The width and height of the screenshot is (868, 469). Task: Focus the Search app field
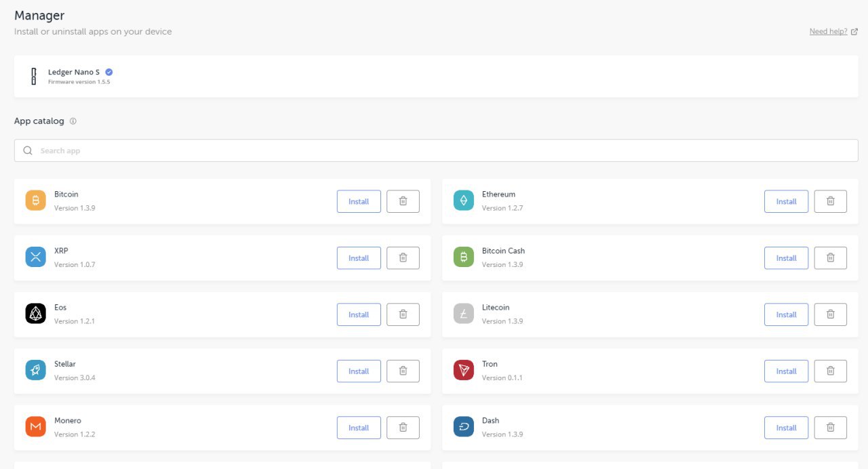(436, 150)
